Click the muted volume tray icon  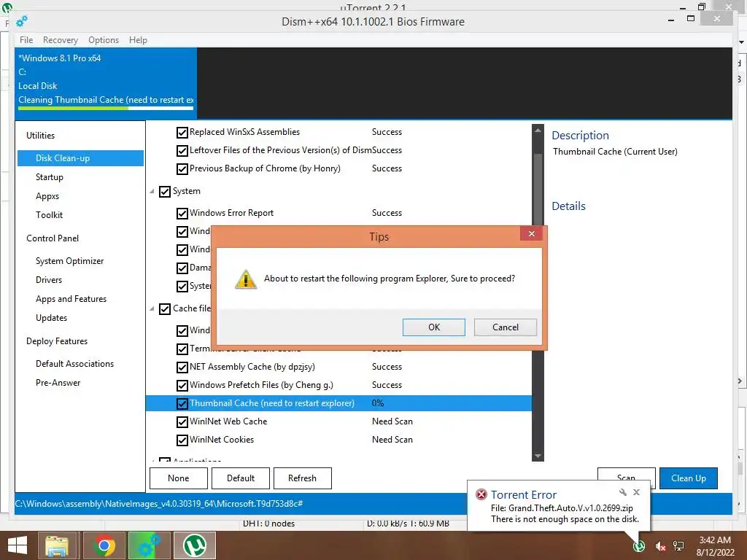coord(660,546)
